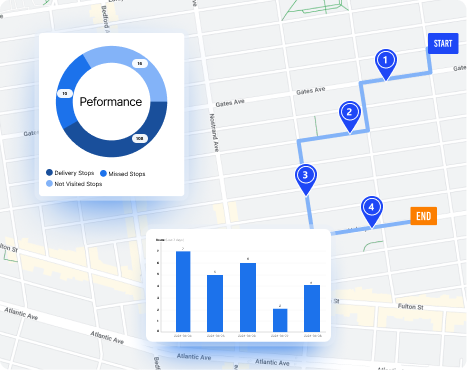
Task: Click the orange END badge
Action: point(424,216)
